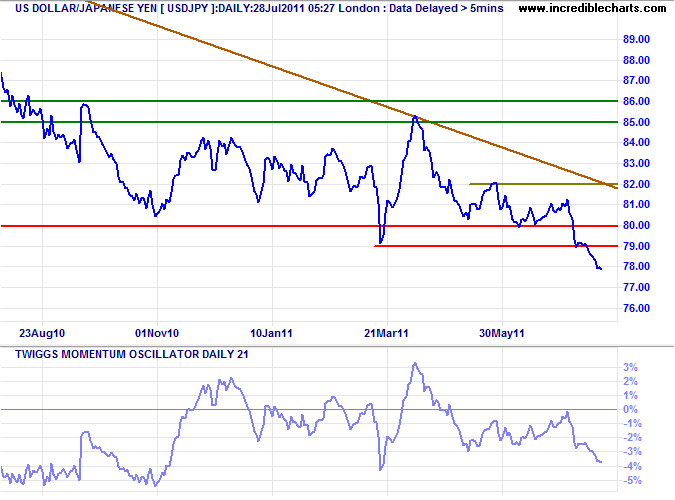
Task: Click the 81.00 price axis label
Action: 636,205
